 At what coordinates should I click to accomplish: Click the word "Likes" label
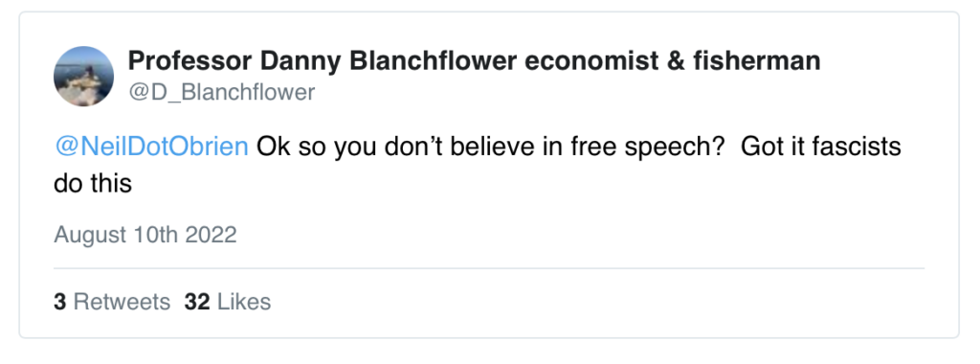(244, 302)
